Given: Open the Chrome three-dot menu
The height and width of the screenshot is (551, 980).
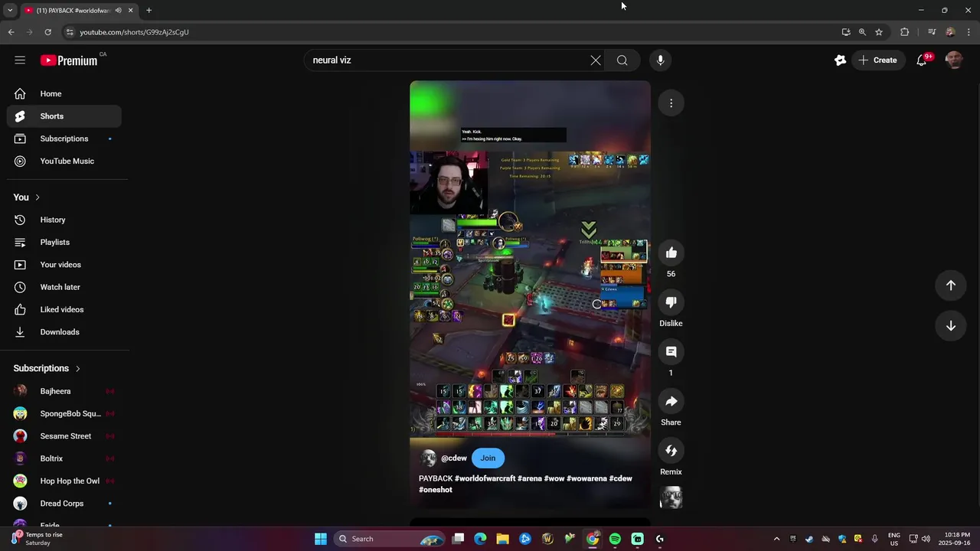Looking at the screenshot, I should coord(969,32).
